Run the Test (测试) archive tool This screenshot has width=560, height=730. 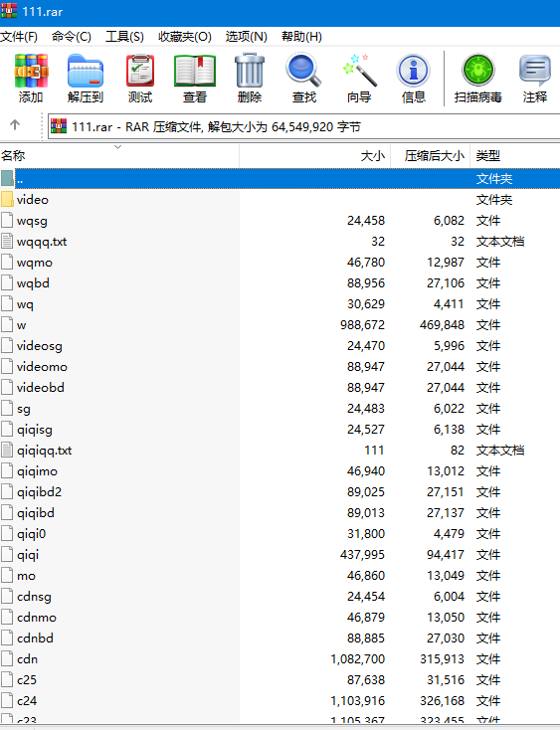(139, 78)
